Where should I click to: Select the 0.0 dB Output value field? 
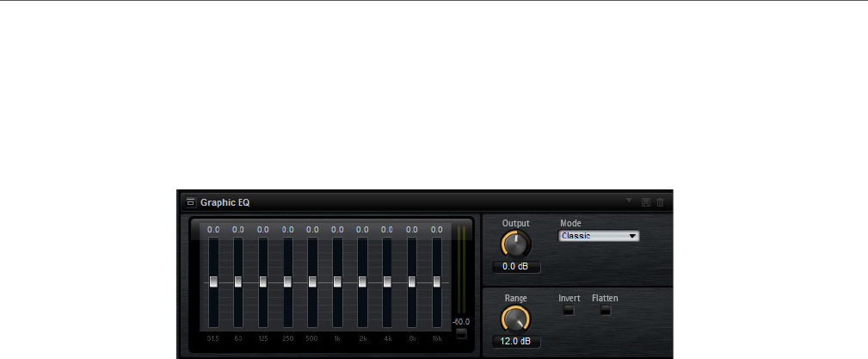click(516, 267)
